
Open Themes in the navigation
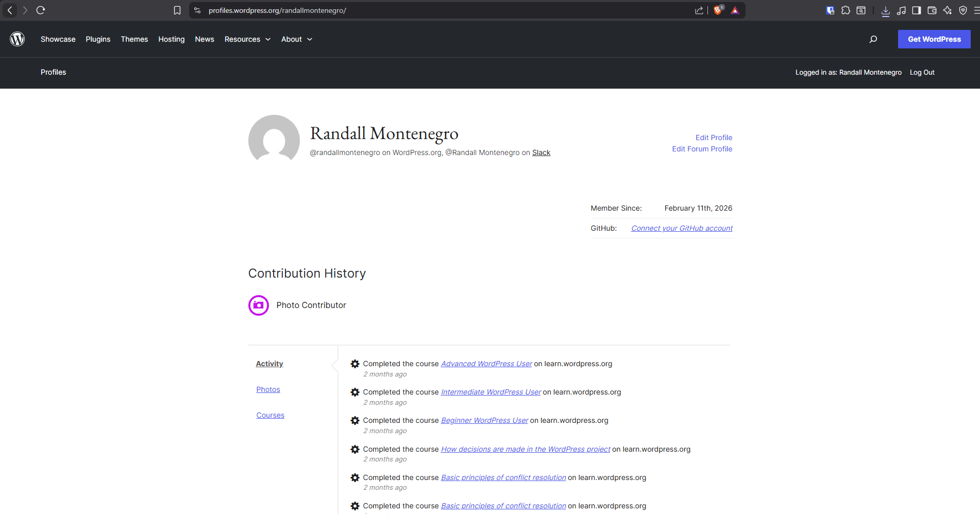[134, 39]
